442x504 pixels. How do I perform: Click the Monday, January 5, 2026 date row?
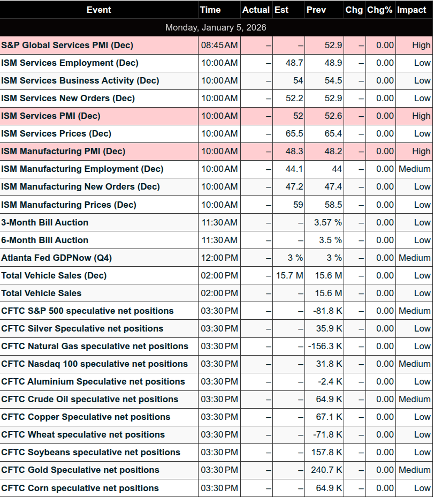216,27
